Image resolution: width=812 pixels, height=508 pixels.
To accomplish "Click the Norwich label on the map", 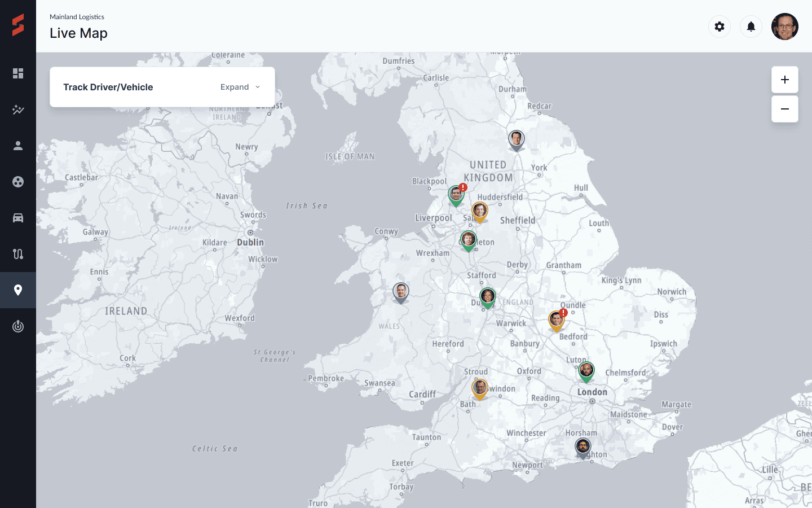I will (x=672, y=292).
